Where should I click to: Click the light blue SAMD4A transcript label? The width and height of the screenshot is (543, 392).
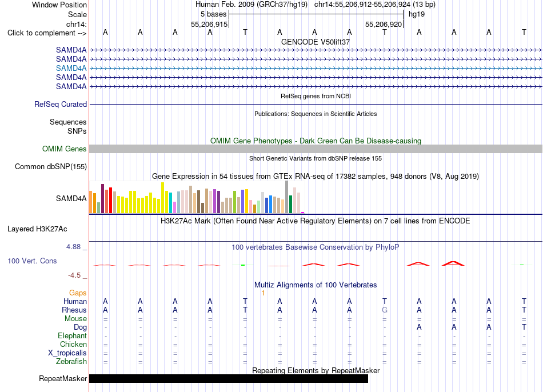(71, 68)
